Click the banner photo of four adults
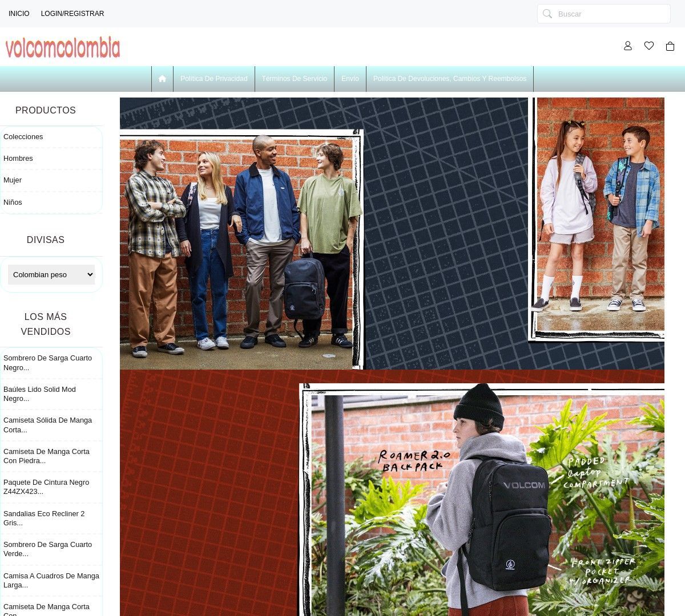Viewport: 685px width, 616px height. coord(241,249)
